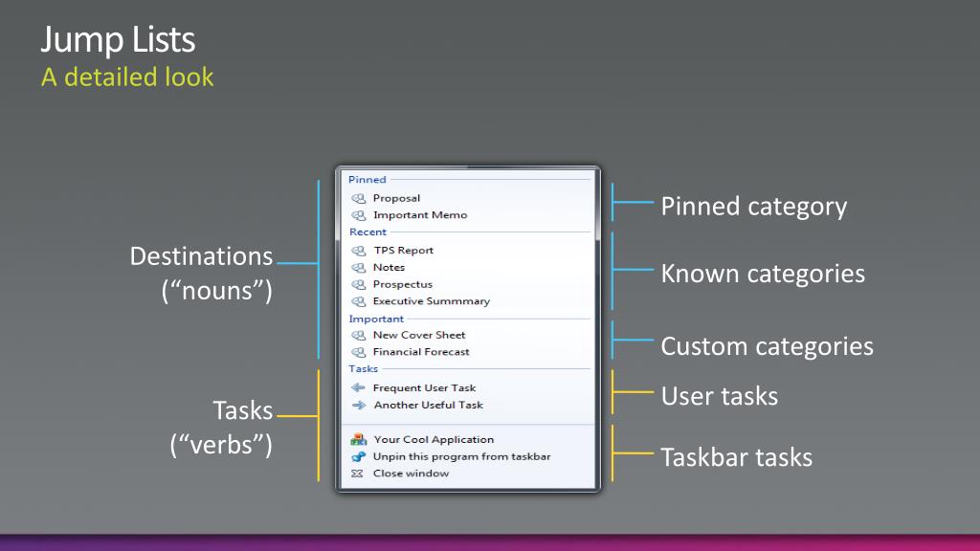Open the Notes recent entry
Screen dimensions: 980x551
tap(389, 267)
